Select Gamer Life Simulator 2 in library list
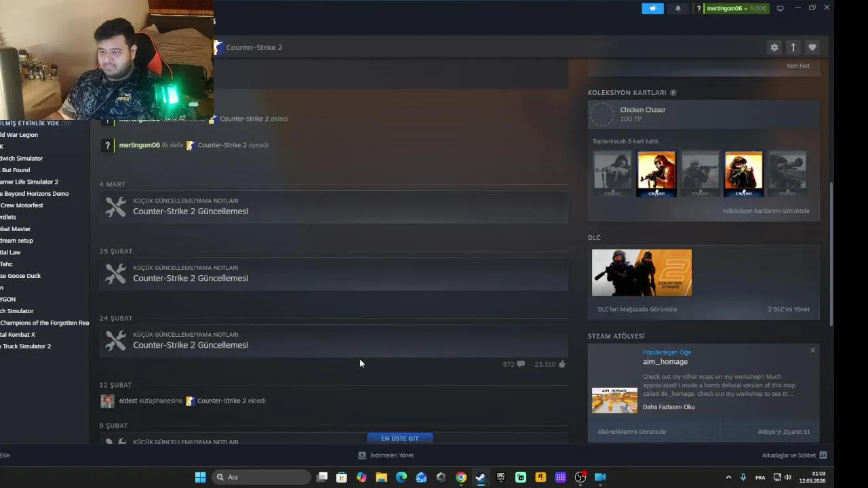Screen dimensions: 868x488 tap(29, 182)
